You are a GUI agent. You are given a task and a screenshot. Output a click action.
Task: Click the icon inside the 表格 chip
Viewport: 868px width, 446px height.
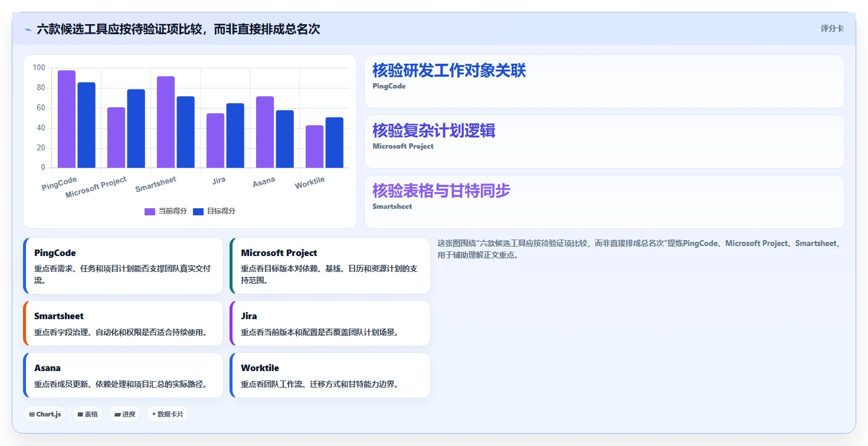click(80, 414)
